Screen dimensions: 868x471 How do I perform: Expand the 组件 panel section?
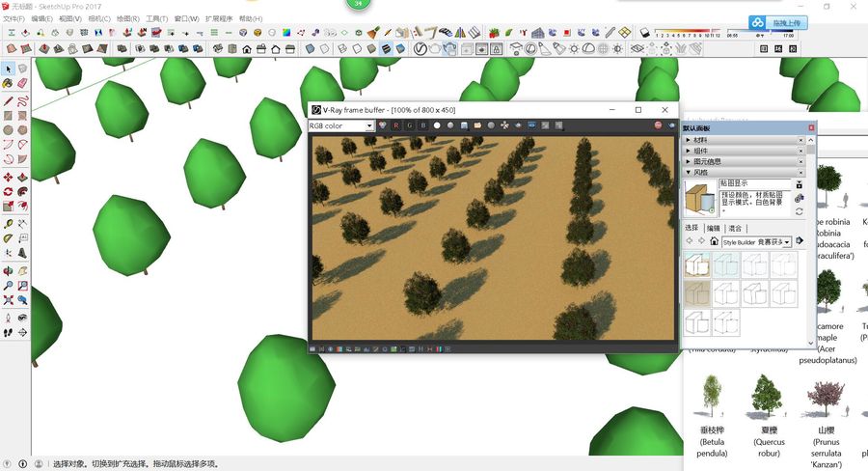[x=746, y=151]
